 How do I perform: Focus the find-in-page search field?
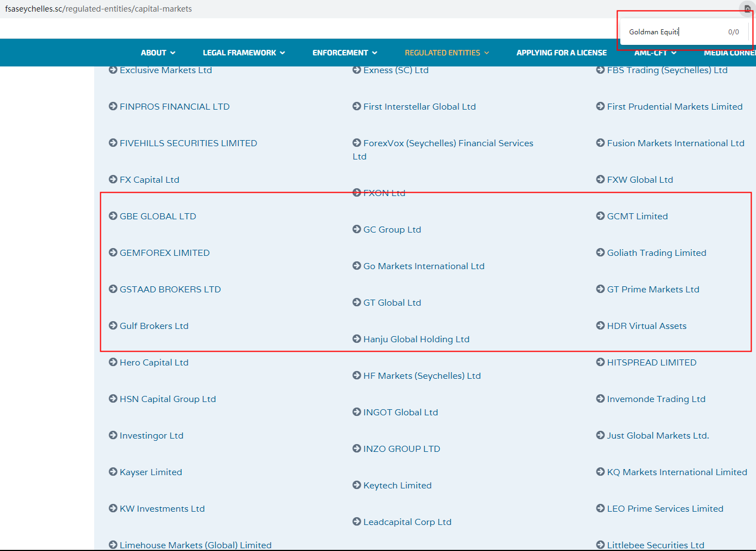point(674,32)
